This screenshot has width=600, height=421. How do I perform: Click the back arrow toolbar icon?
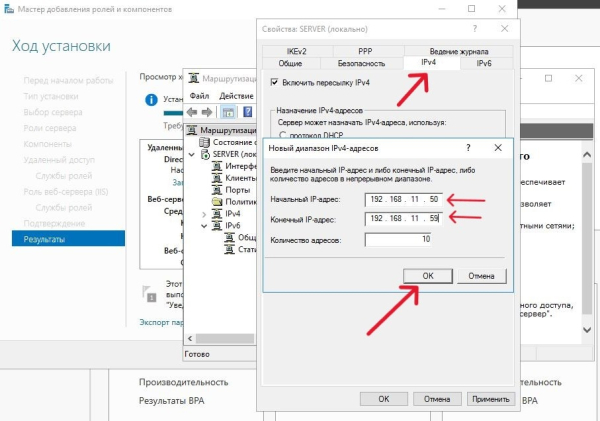coord(192,112)
